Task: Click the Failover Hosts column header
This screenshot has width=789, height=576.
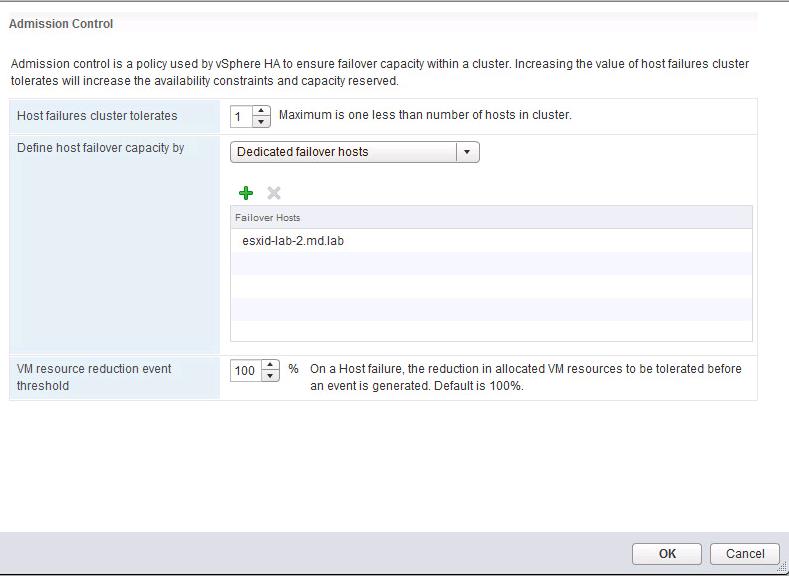Action: tap(267, 217)
